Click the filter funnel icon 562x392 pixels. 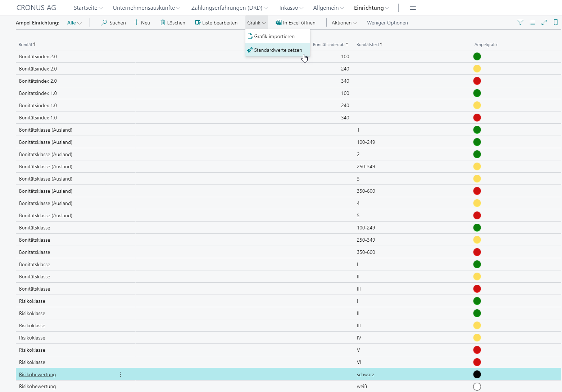[520, 23]
